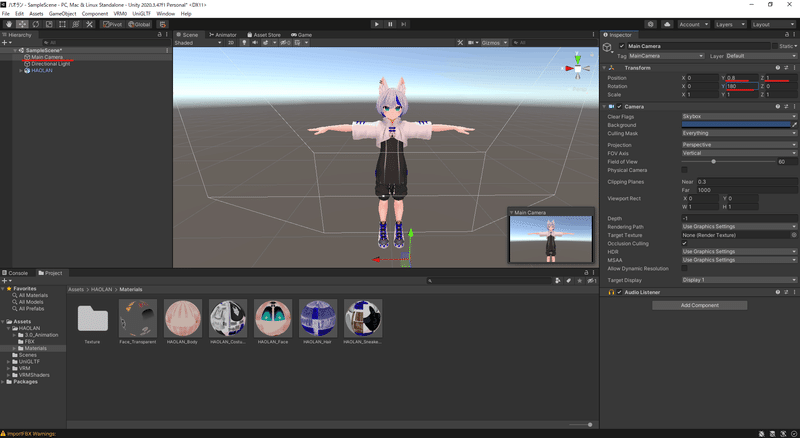Click the Field of View slider

click(728, 162)
